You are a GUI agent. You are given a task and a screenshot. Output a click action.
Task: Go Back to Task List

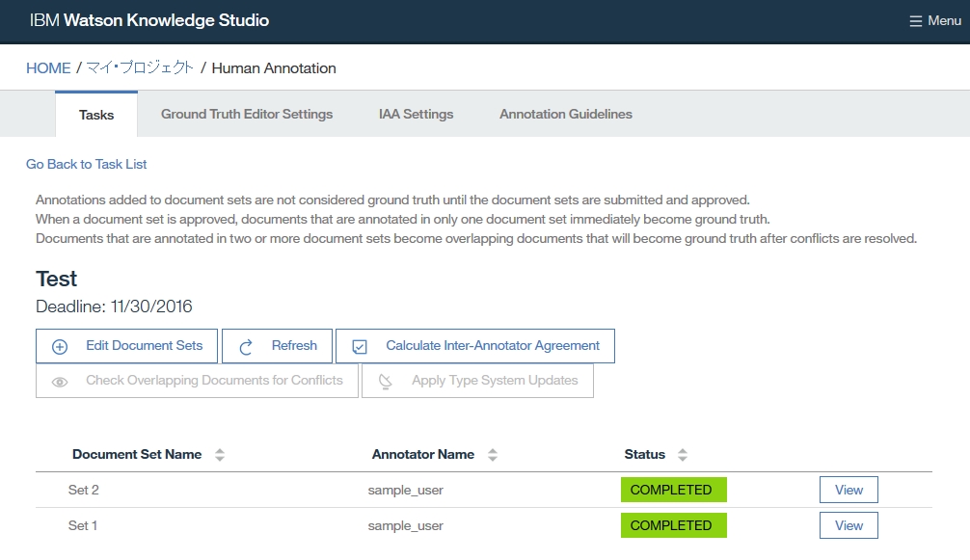86,164
